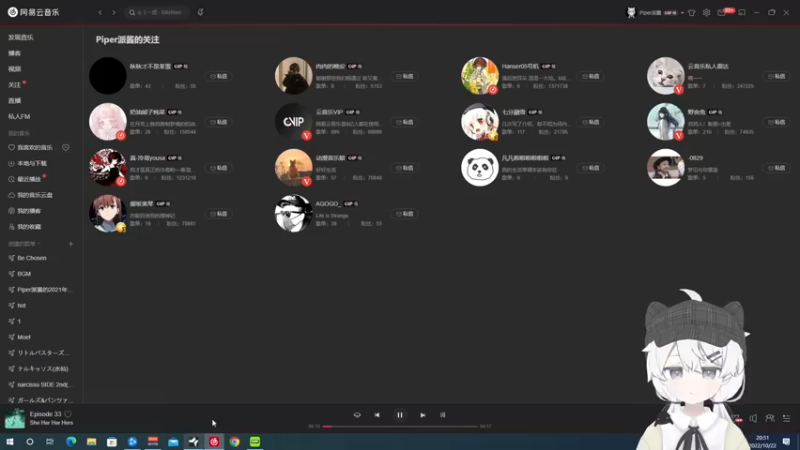Image resolution: width=800 pixels, height=450 pixels.
Task: Open Google Chrome from taskbar
Action: click(235, 442)
